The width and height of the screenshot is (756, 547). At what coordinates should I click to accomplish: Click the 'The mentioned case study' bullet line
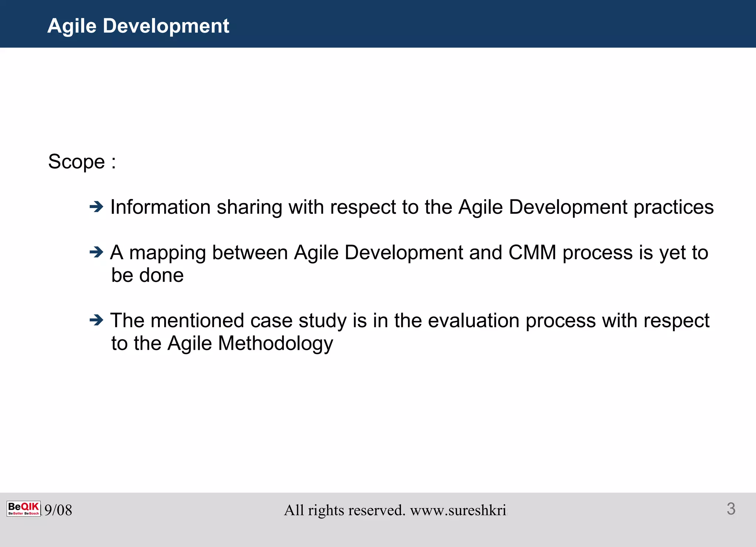(410, 321)
